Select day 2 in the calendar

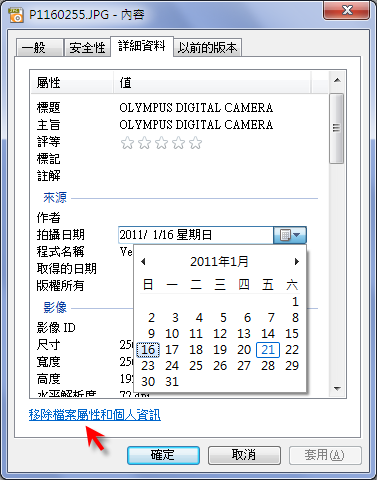151,318
